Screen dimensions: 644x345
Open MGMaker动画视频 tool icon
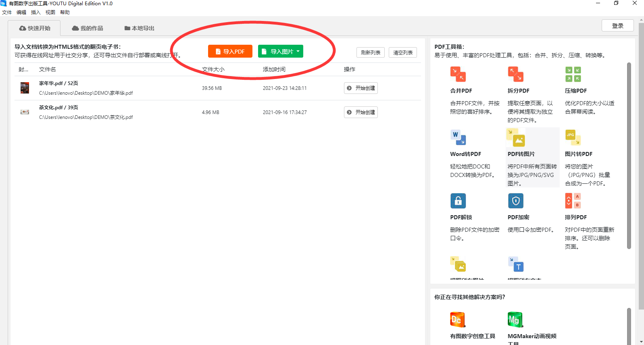click(x=515, y=320)
